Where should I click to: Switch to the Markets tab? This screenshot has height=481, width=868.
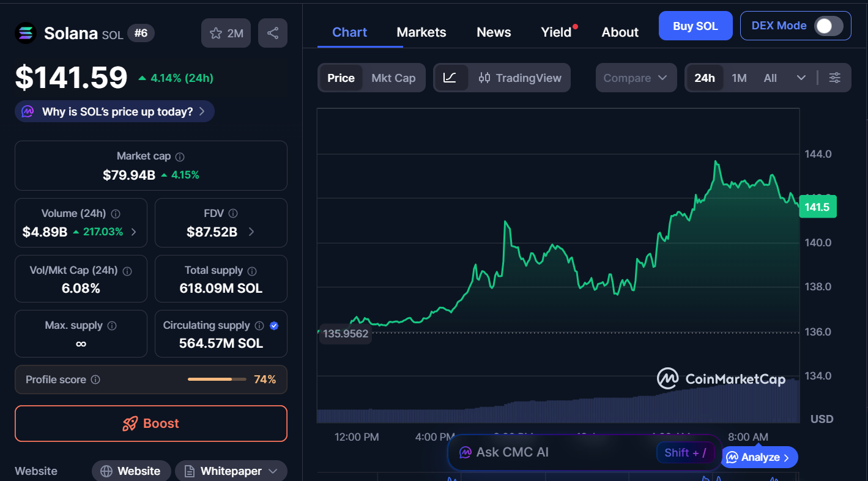pyautogui.click(x=421, y=32)
